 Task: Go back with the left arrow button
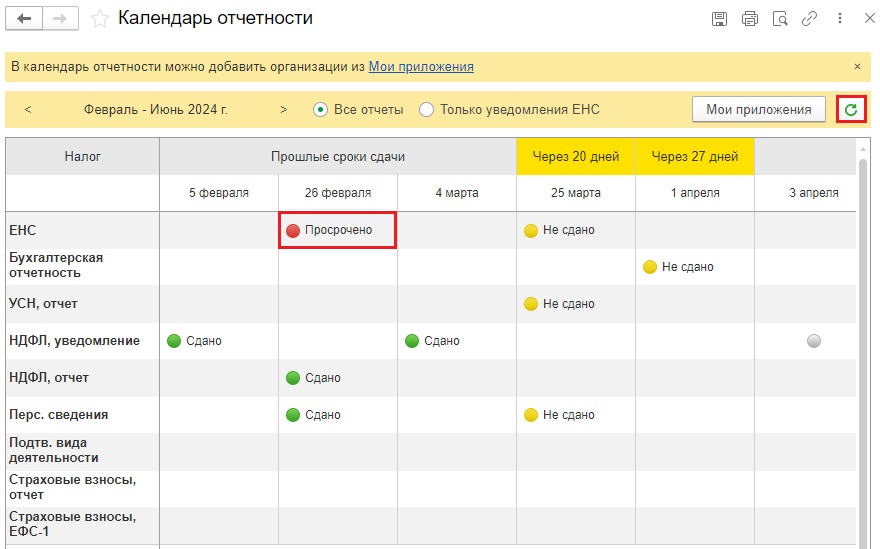(x=24, y=19)
